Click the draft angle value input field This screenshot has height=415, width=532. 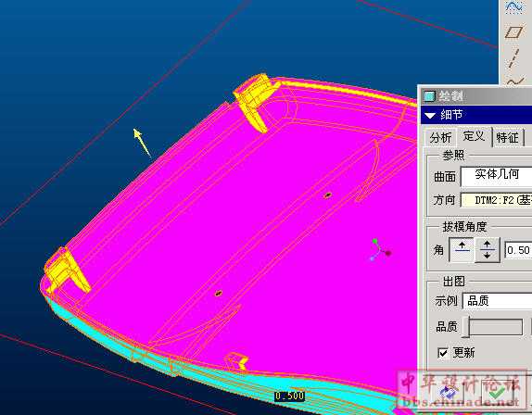click(518, 250)
